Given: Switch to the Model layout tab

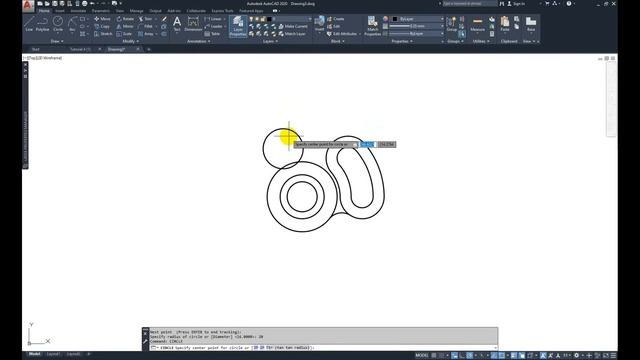Looking at the screenshot, I should point(35,354).
